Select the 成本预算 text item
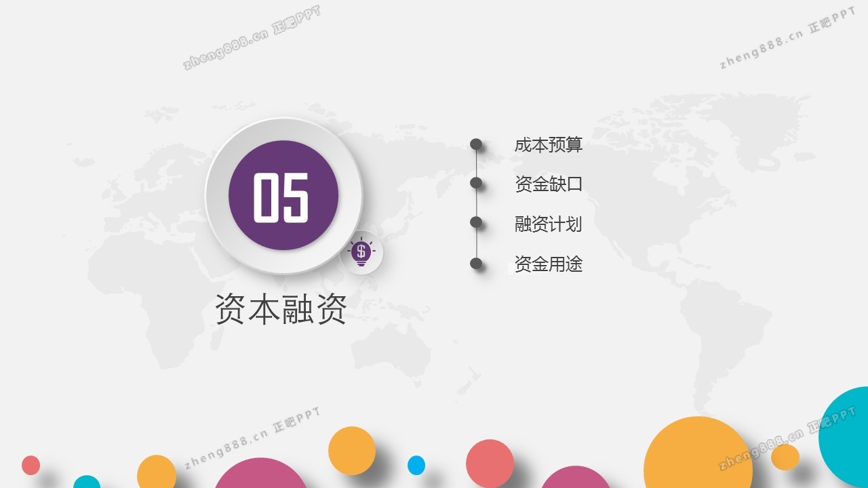Viewport: 868px width, 488px height. click(x=548, y=144)
